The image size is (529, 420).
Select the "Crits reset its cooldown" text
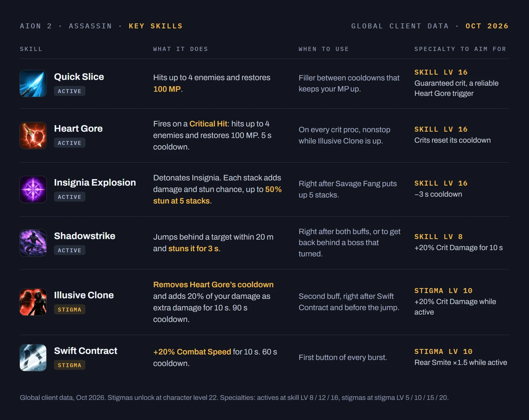point(452,140)
